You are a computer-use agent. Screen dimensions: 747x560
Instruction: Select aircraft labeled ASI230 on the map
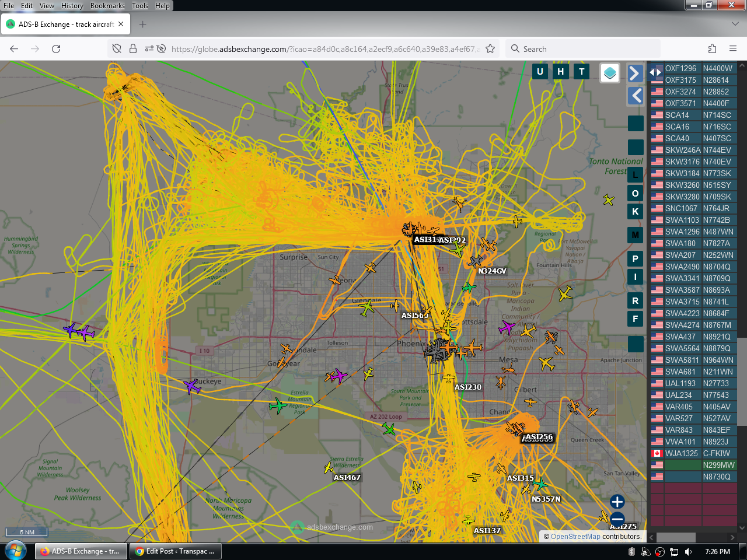pos(449,378)
